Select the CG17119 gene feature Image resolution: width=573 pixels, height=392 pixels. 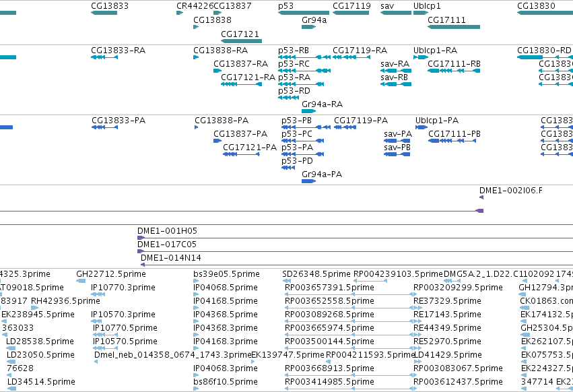click(x=351, y=13)
